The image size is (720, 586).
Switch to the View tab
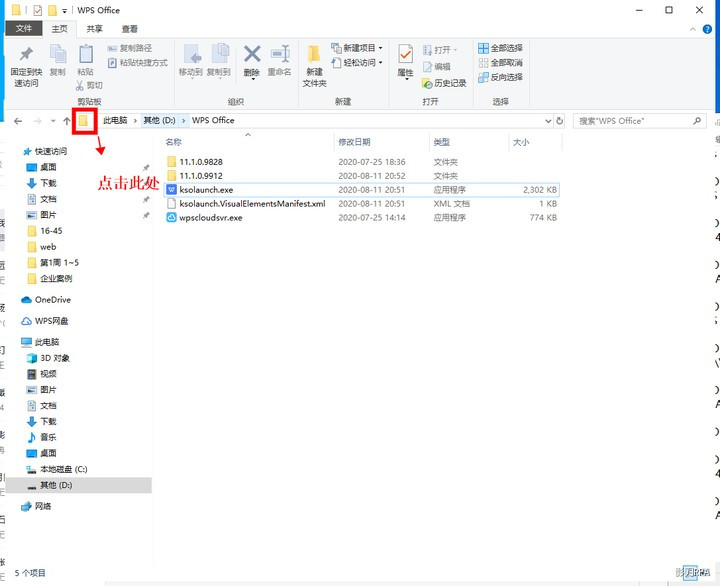(x=129, y=29)
